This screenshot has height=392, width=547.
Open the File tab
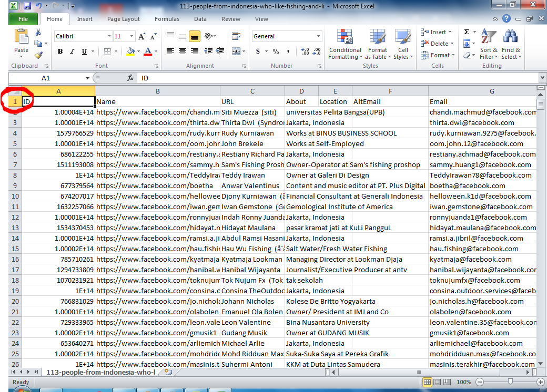pyautogui.click(x=23, y=19)
